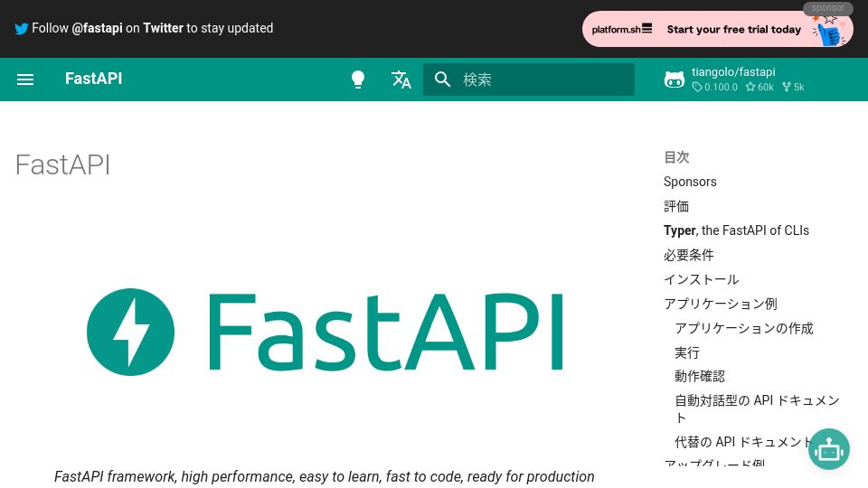868x488 pixels.
Task: Open 動作確認 subsection link
Action: point(700,376)
